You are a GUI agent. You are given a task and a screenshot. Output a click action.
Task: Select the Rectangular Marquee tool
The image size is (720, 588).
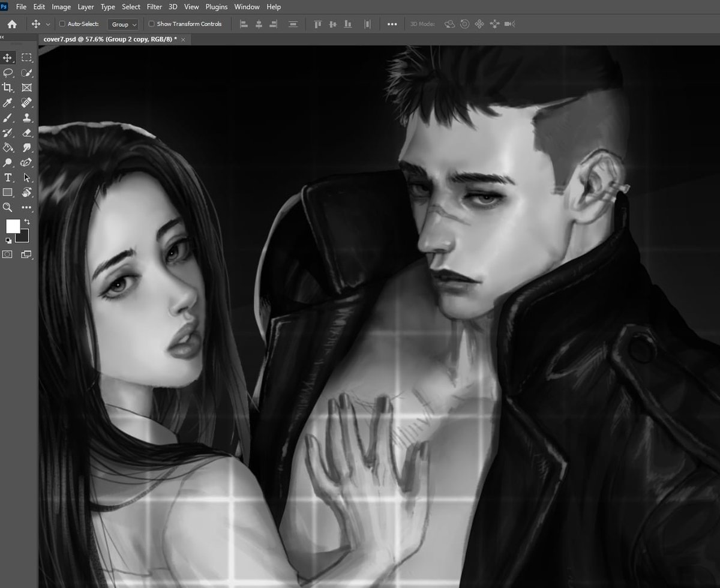click(x=26, y=58)
